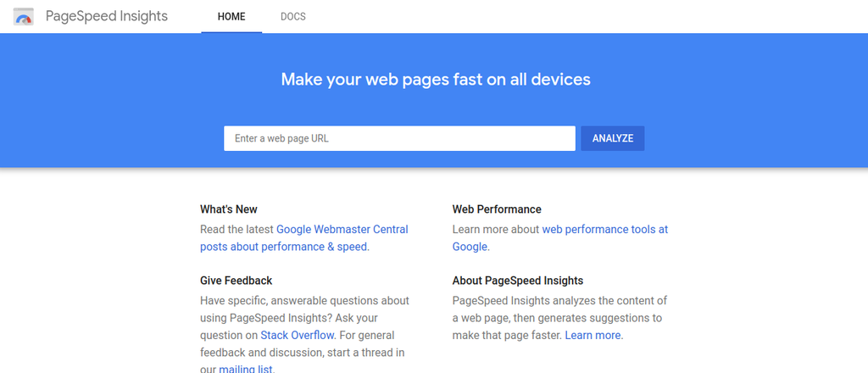This screenshot has height=373, width=868.
Task: Click the Give Feedback heading
Action: pyautogui.click(x=236, y=281)
